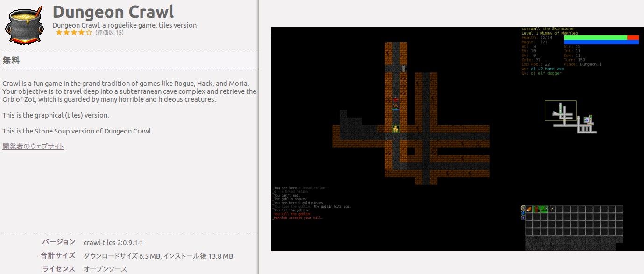Select the Dungeon Crawl heading title

pos(113,11)
